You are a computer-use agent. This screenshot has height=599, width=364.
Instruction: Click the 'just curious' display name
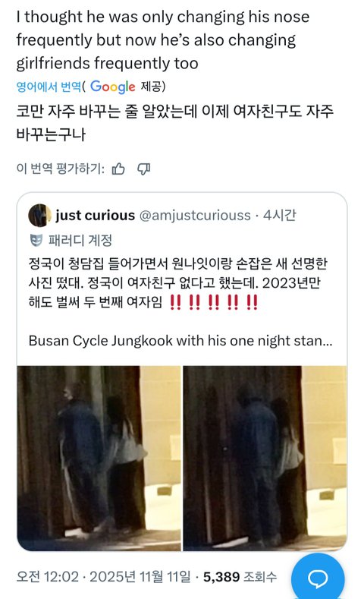tap(96, 216)
